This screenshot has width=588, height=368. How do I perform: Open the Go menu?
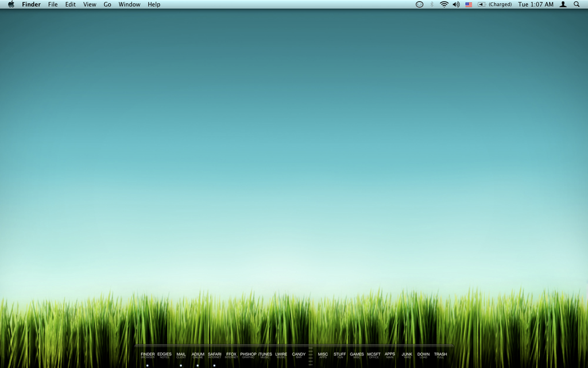(x=107, y=5)
